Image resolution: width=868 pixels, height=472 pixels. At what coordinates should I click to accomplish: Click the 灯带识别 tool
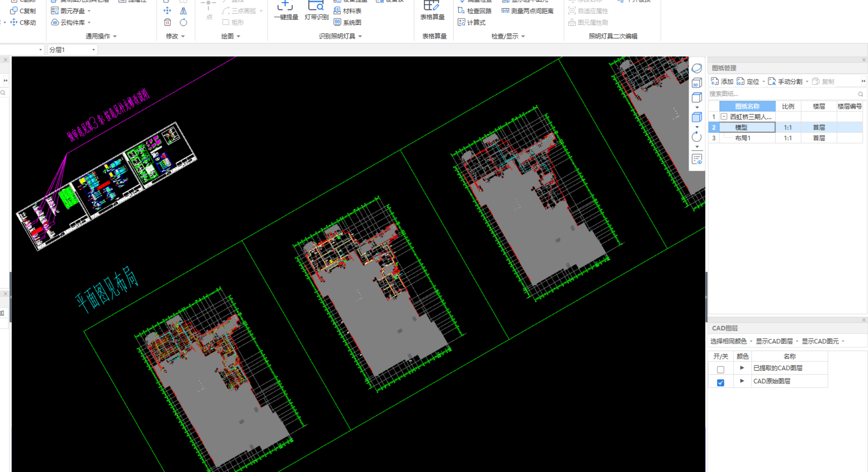coord(317,10)
